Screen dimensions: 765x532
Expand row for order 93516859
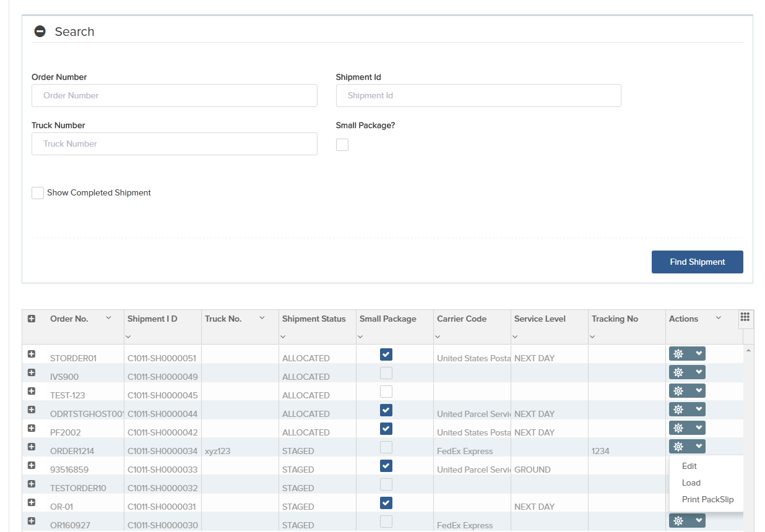pos(32,466)
